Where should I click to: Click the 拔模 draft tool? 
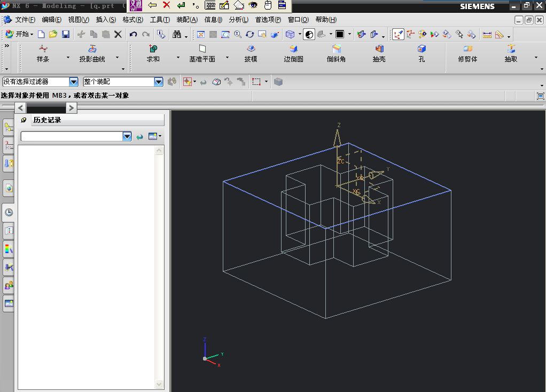(251, 53)
